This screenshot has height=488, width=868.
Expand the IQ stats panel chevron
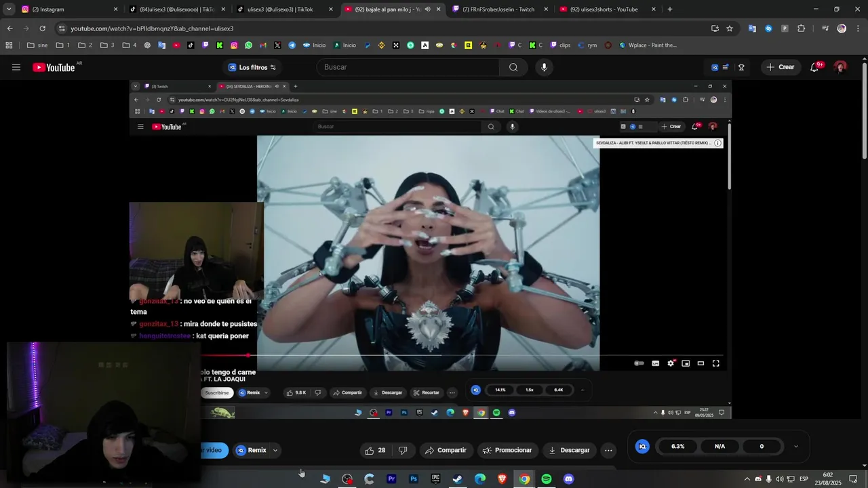pyautogui.click(x=795, y=446)
